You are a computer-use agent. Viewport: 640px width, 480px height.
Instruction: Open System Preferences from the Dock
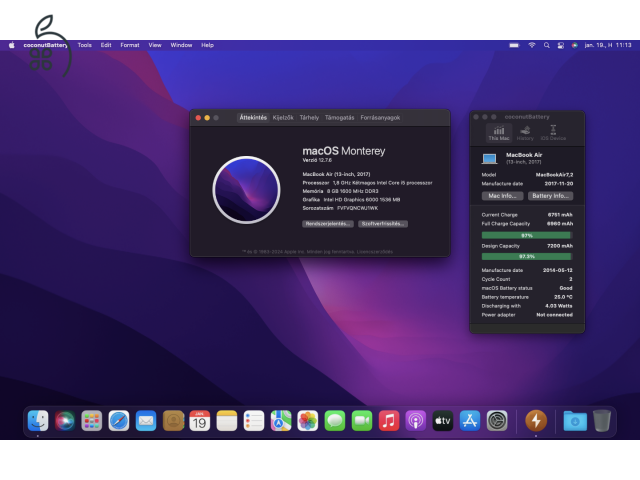point(497,421)
